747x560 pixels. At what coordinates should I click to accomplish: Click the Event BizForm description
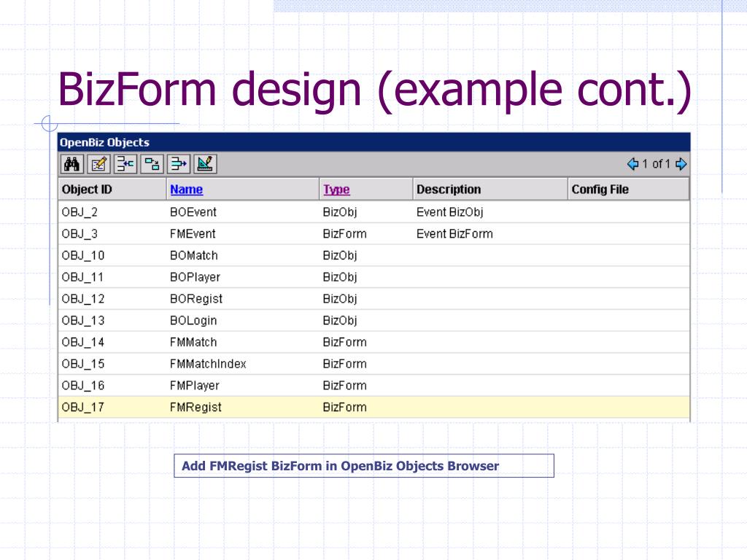[x=454, y=234]
